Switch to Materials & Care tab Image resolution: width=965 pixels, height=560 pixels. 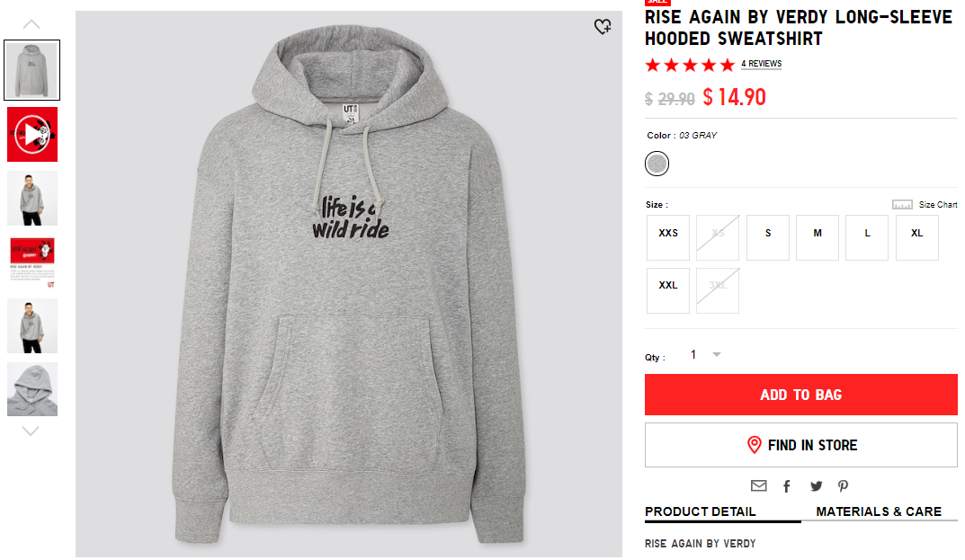[x=879, y=511]
